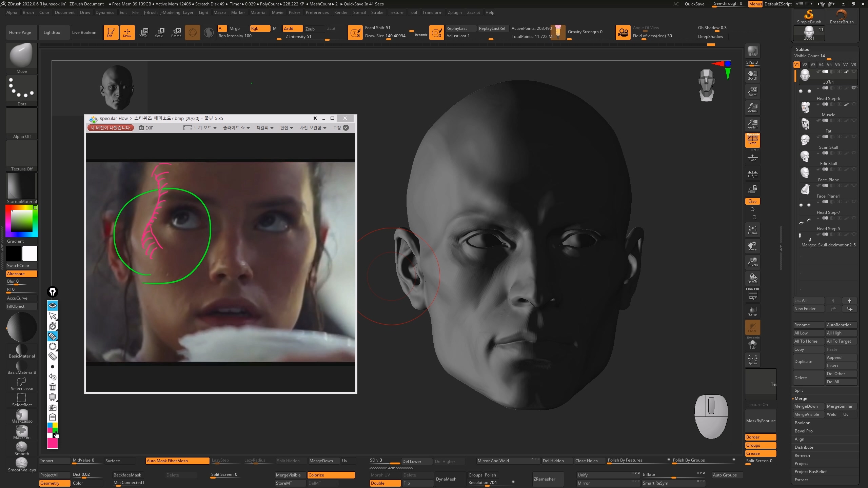Click the trash icon in drawing toolbar

coord(53,387)
